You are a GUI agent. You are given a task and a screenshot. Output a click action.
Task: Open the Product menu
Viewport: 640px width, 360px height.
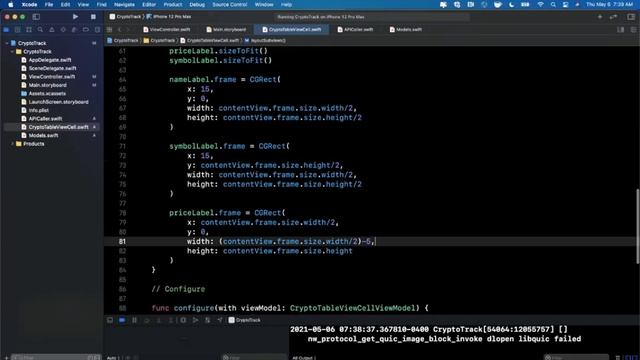pyautogui.click(x=173, y=4)
